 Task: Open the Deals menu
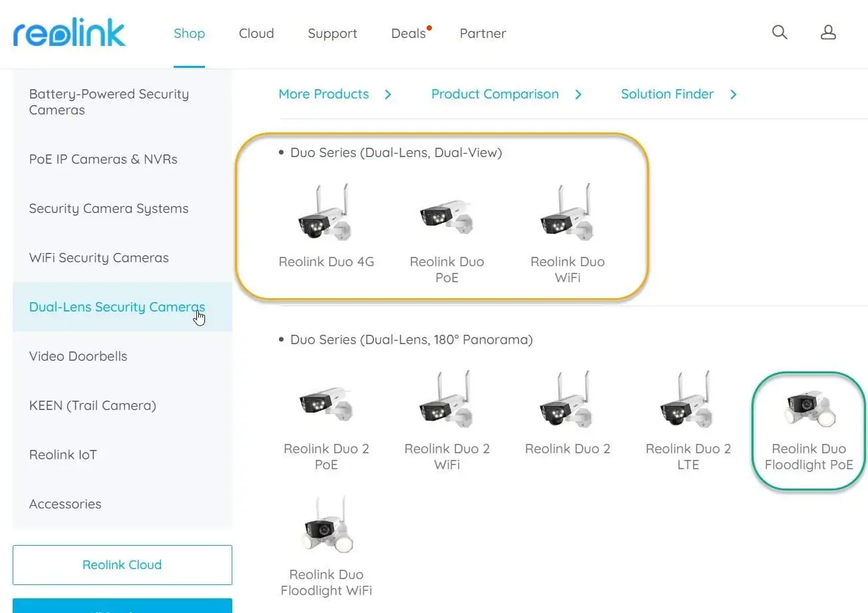tap(409, 33)
